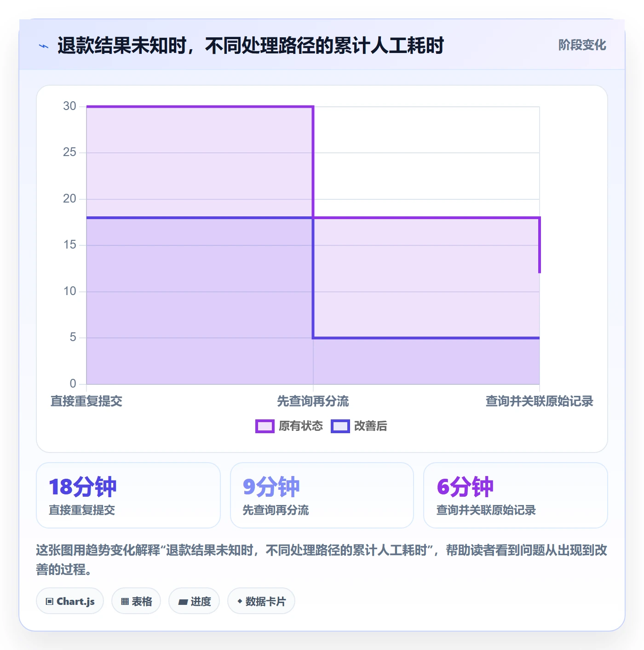Select the 进度 tag chip
Image resolution: width=644 pixels, height=650 pixels.
pos(194,601)
